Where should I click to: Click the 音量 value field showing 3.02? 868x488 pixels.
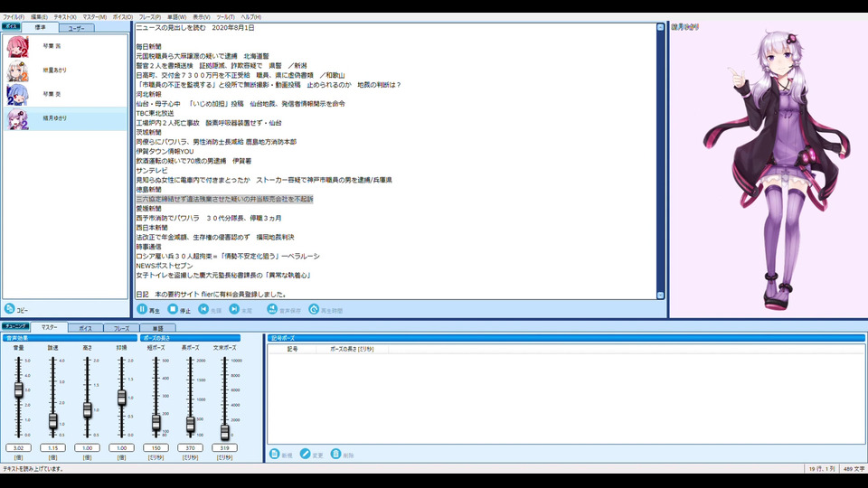coord(19,447)
